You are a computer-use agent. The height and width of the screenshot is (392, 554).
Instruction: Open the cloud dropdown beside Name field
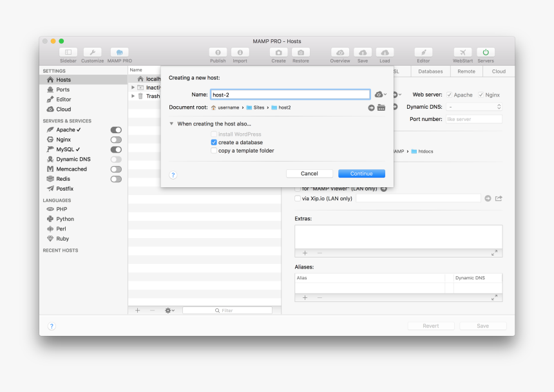click(381, 94)
